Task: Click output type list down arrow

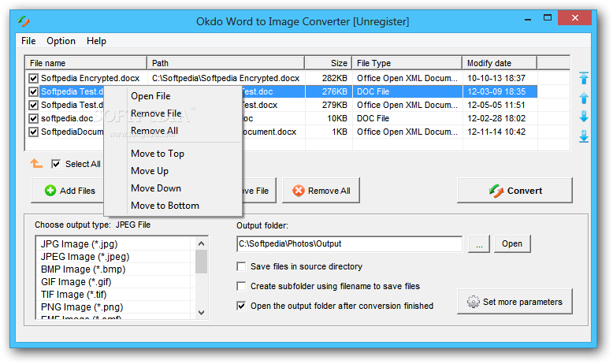Action: (x=202, y=313)
